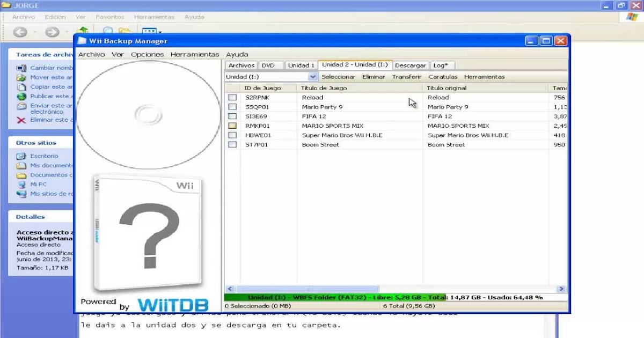Sort by Título de Juego column header
The image size is (644, 338).
pos(360,88)
